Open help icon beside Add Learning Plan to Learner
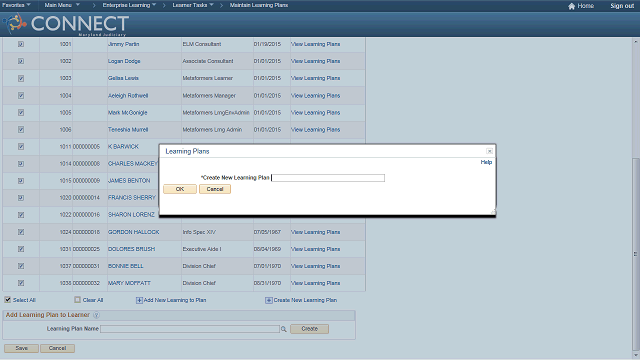 tap(96, 315)
